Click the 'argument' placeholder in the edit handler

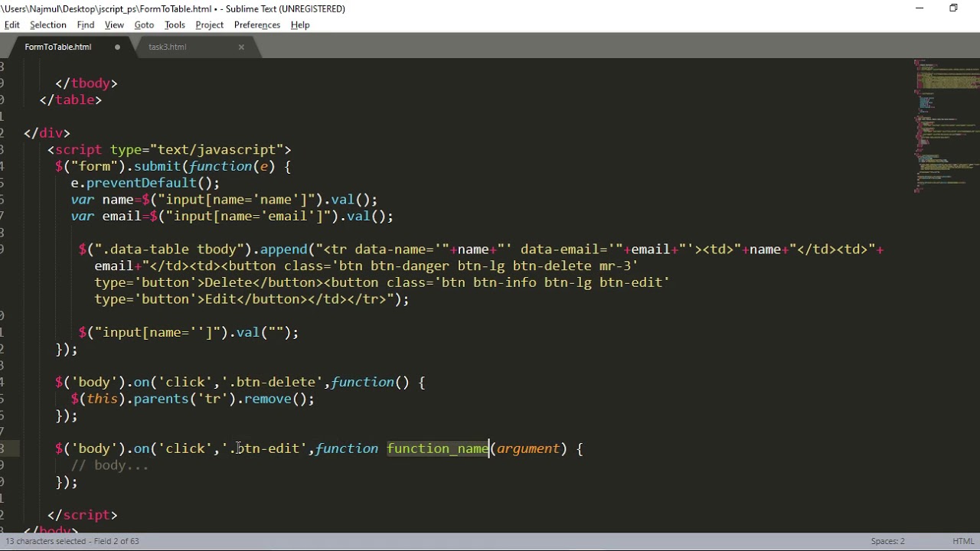[x=528, y=448]
